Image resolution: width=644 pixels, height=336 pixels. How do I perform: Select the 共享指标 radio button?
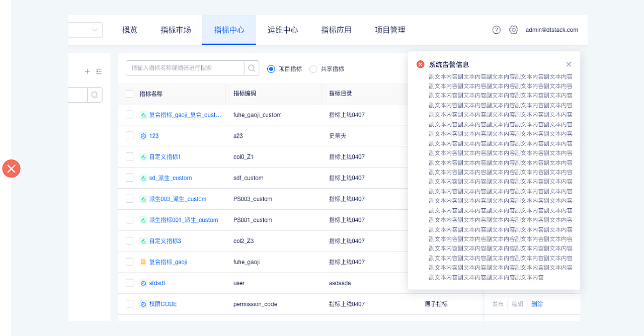313,69
